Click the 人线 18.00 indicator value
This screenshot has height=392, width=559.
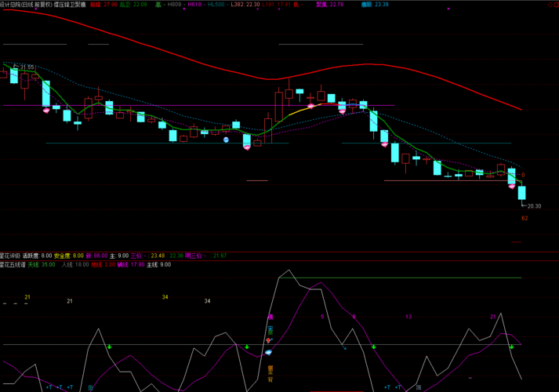coord(75,264)
